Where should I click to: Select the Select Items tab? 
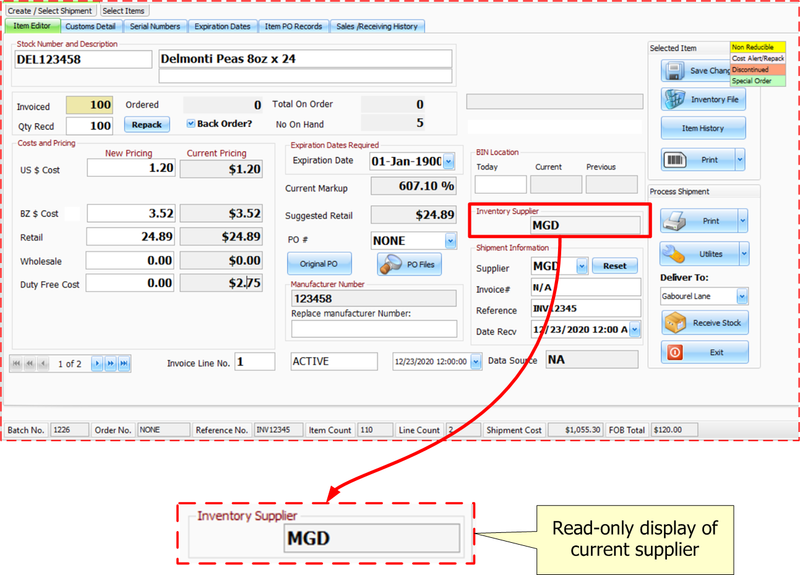pyautogui.click(x=124, y=11)
